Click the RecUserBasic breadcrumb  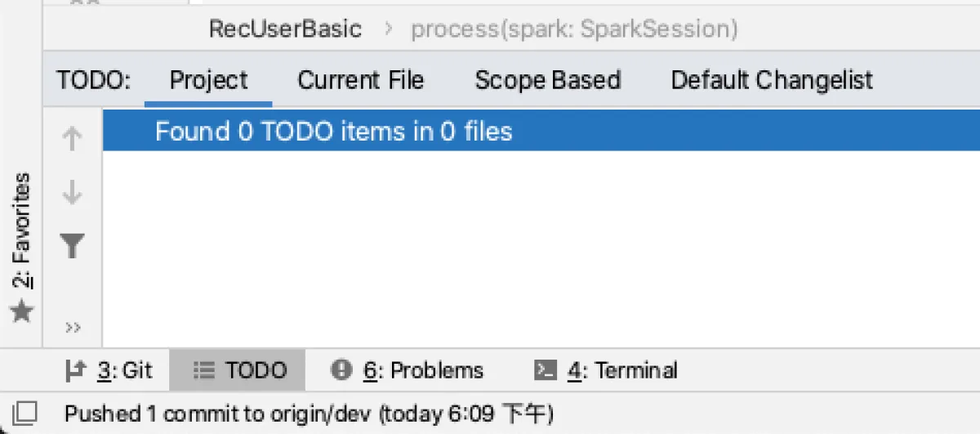click(285, 29)
